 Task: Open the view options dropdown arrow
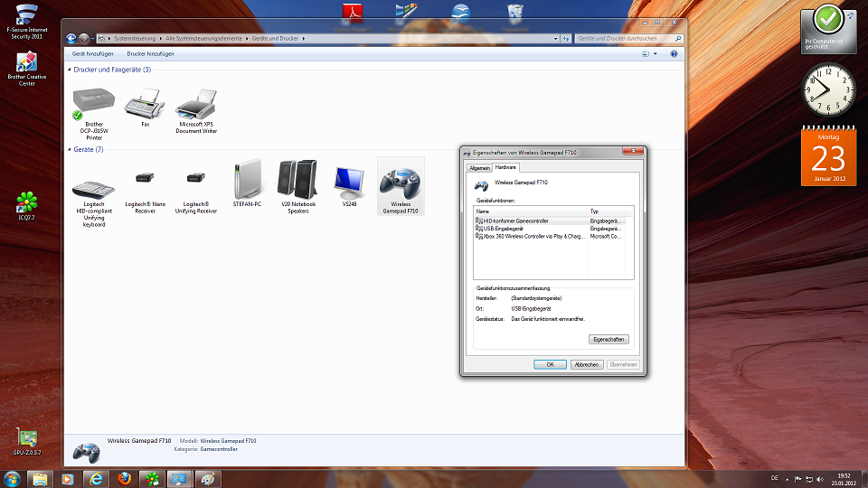pyautogui.click(x=655, y=53)
